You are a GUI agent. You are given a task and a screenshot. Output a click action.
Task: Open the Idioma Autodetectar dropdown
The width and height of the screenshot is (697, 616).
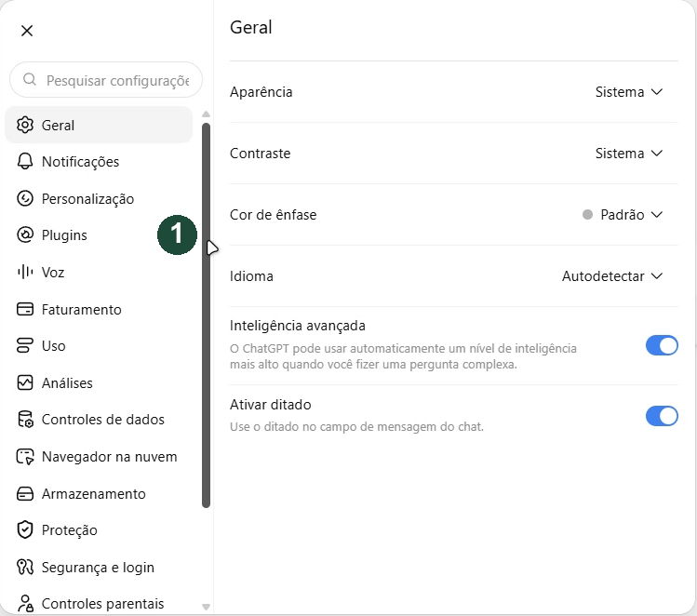(x=612, y=276)
